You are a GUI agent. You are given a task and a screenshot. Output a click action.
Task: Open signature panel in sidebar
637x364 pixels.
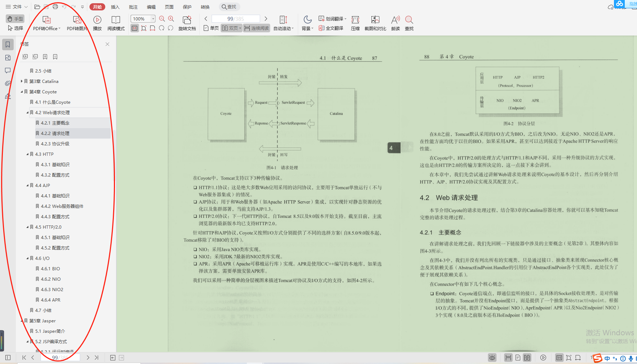coord(8,96)
